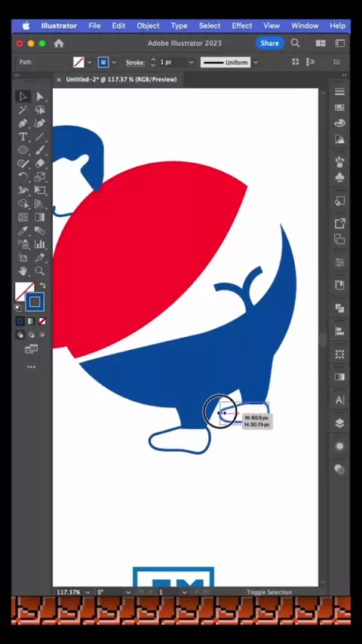Open the Apple menu

click(x=26, y=26)
